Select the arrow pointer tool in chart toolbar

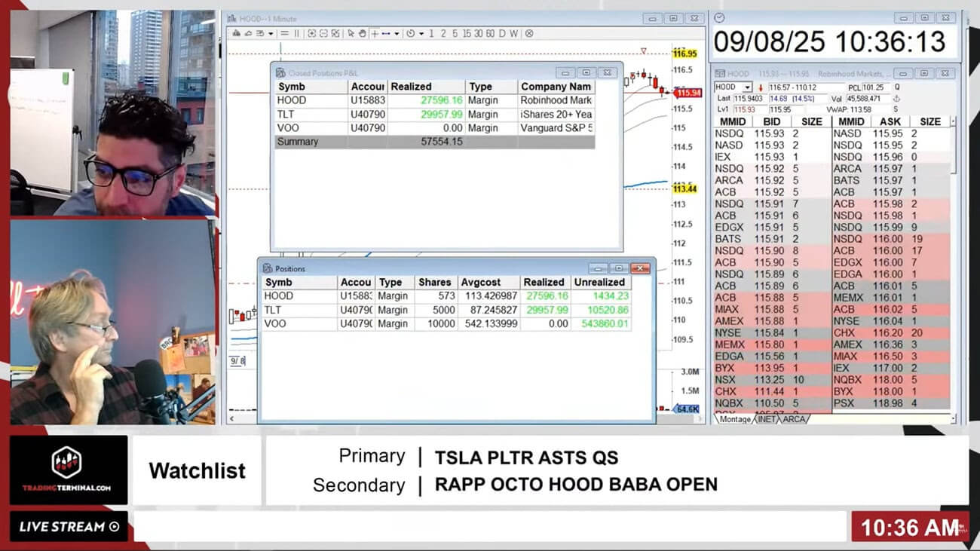pyautogui.click(x=351, y=33)
